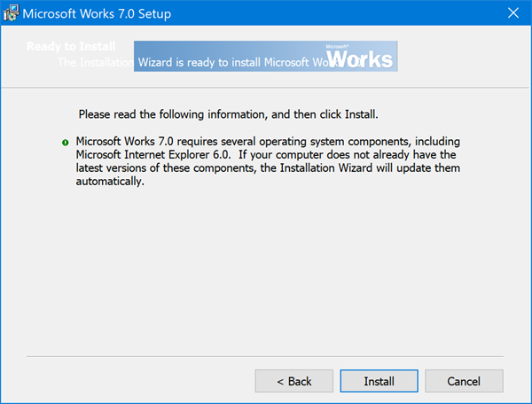The image size is (532, 404).
Task: Click the small "Microsoft" text above Works logo
Action: click(x=337, y=44)
